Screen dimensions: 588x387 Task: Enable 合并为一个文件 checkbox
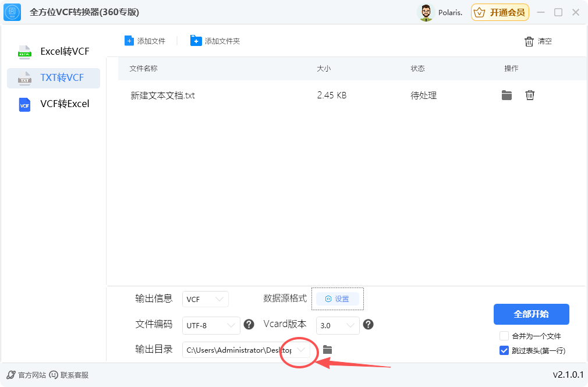point(504,336)
